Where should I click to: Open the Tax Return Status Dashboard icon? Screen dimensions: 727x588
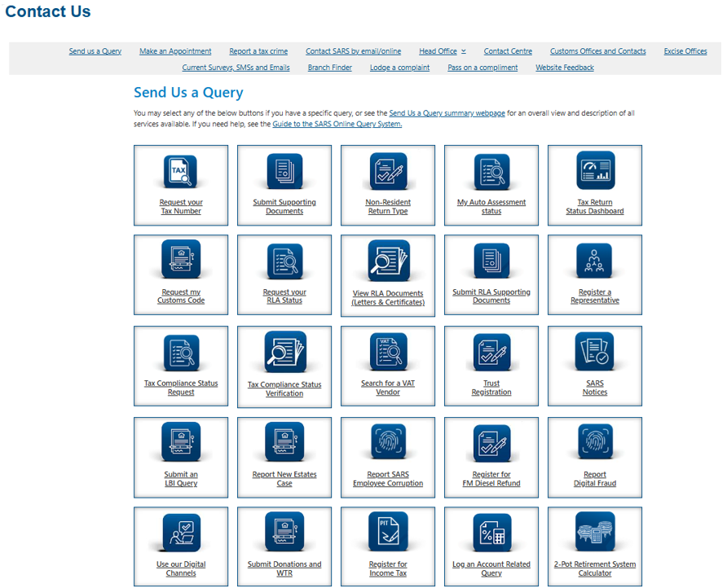(595, 170)
